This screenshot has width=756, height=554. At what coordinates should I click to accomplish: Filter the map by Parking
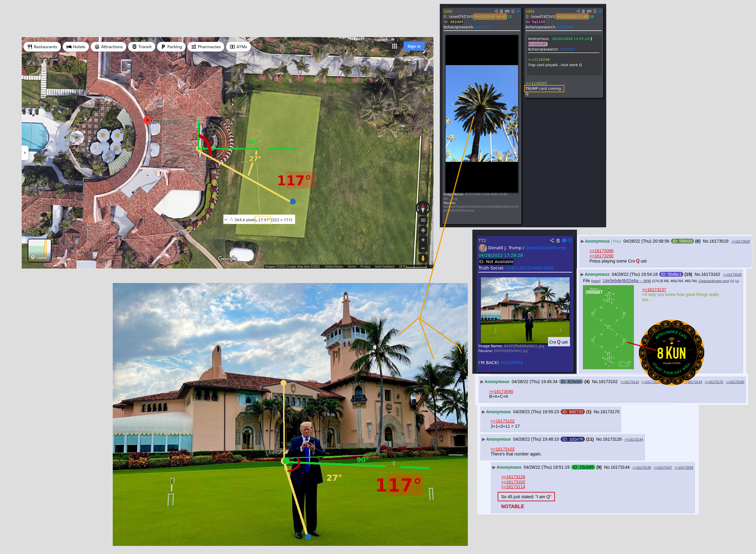tap(172, 47)
